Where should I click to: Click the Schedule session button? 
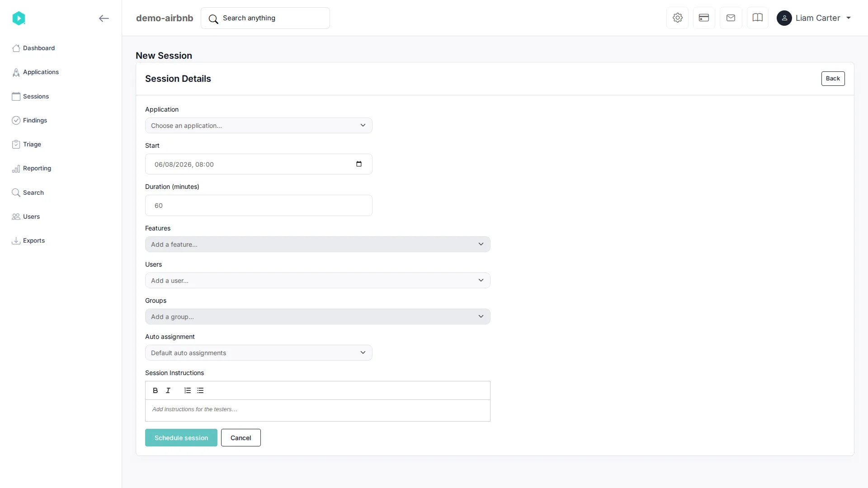pos(181,438)
